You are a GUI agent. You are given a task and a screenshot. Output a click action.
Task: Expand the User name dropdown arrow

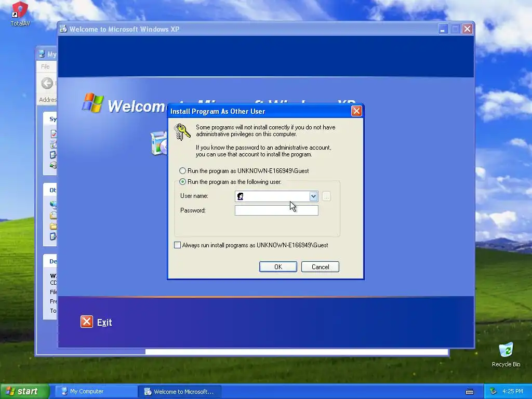tap(313, 196)
